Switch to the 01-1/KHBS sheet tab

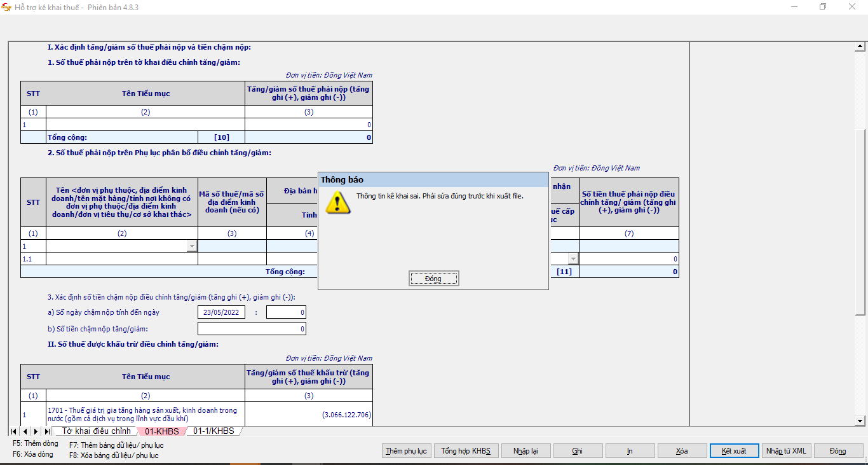tap(214, 431)
